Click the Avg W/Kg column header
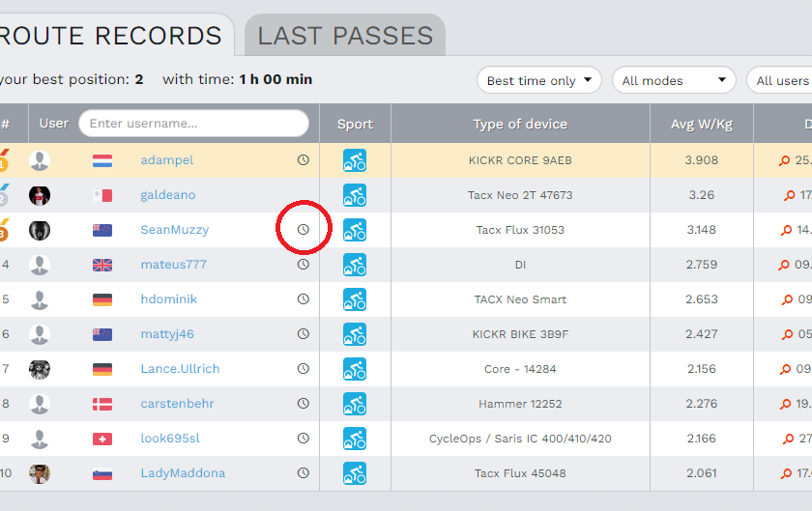Image resolution: width=812 pixels, height=511 pixels. point(702,124)
